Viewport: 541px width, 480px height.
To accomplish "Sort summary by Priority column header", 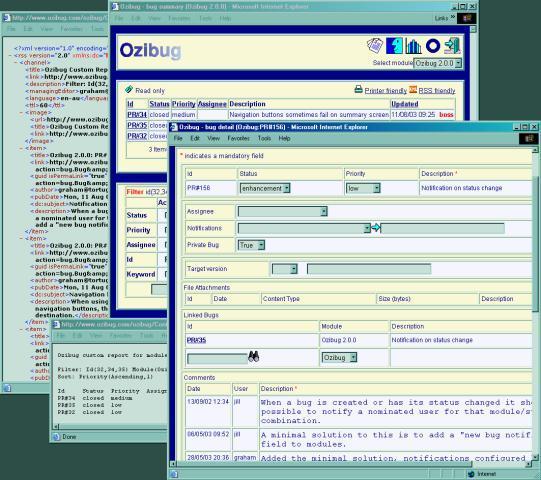I will click(184, 104).
